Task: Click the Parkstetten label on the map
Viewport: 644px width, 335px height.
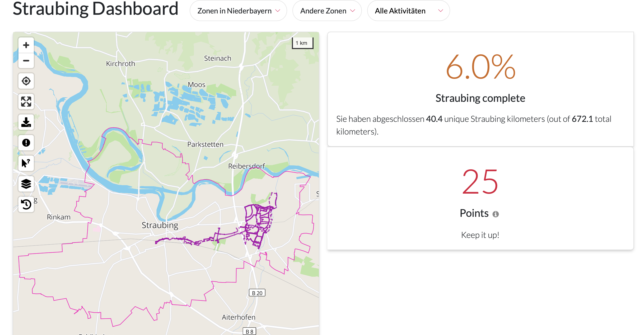Action: [205, 144]
